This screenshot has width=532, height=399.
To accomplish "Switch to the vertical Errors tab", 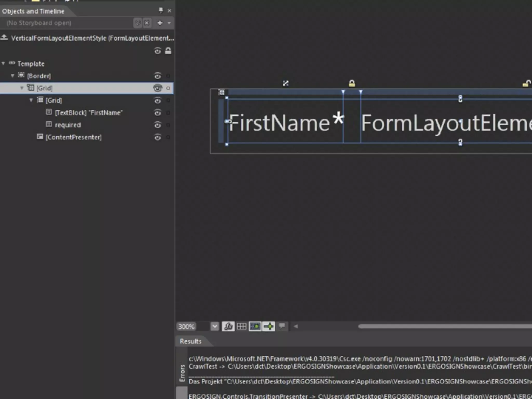I will coord(182,373).
